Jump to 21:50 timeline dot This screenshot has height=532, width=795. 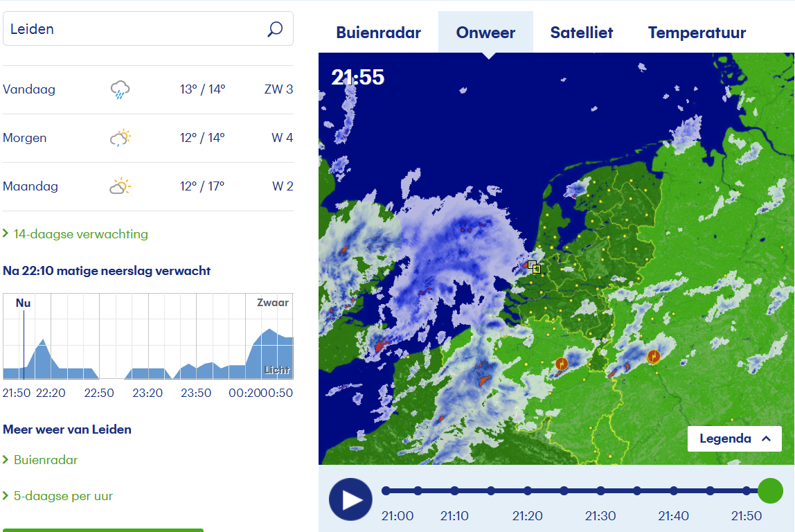(x=747, y=490)
